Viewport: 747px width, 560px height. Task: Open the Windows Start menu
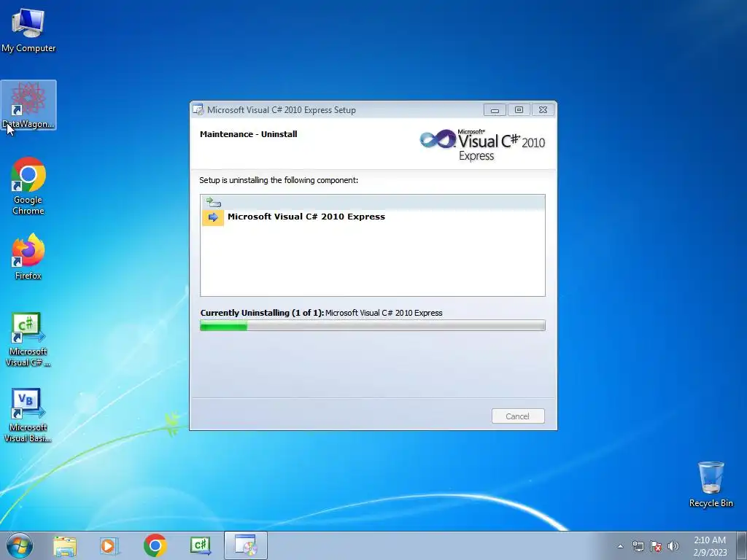point(20,545)
